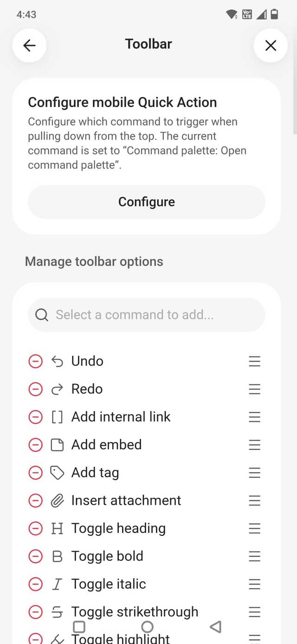Remove Redo from the toolbar
Screen dimensions: 297x644
tap(36, 389)
